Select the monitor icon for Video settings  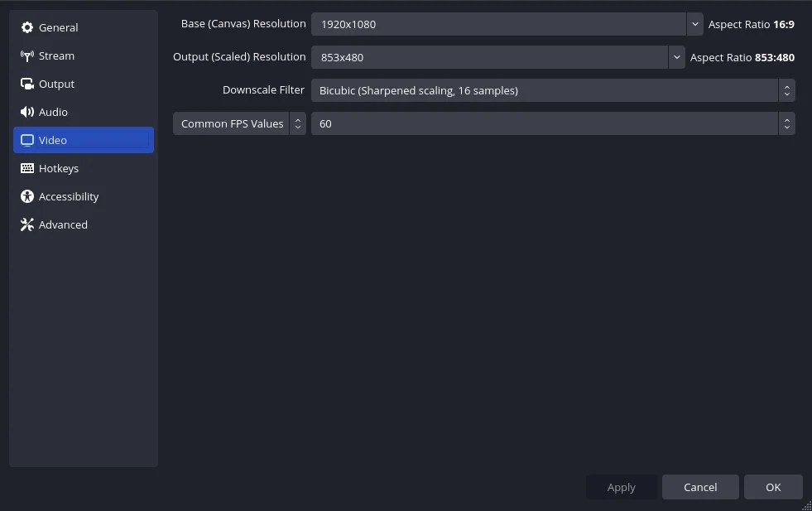tap(26, 140)
